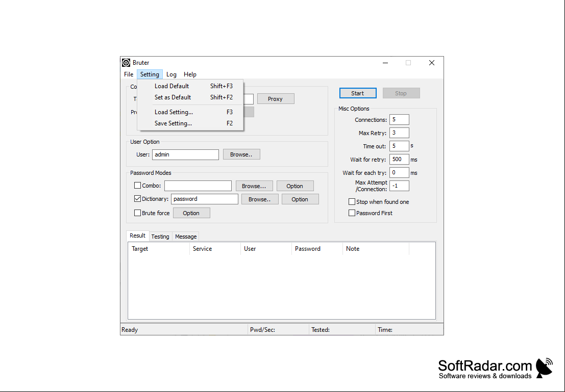This screenshot has width=565, height=392.
Task: Browse for a Combo file
Action: 254,186
